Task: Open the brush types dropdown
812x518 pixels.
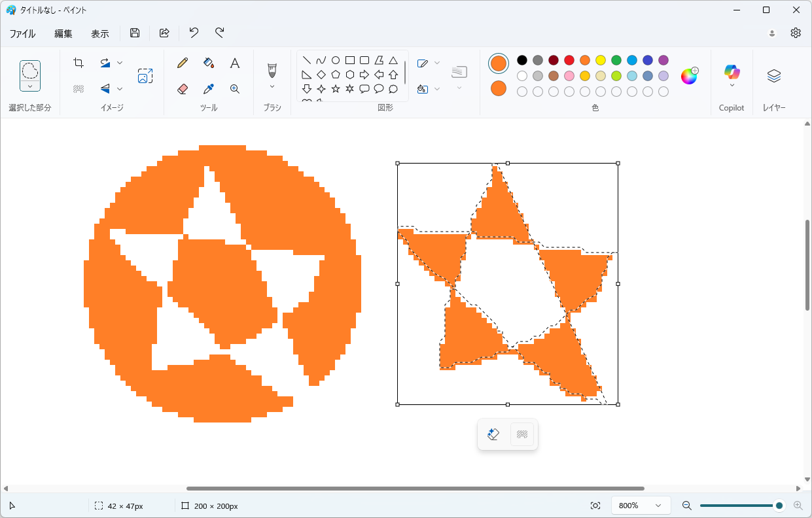Action: (x=272, y=86)
